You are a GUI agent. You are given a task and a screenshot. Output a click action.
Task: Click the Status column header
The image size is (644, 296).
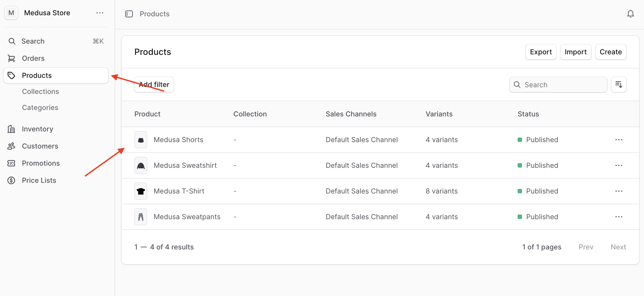coord(528,114)
